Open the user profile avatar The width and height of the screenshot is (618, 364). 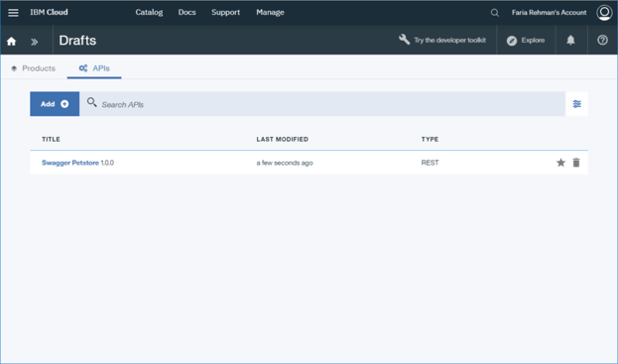pyautogui.click(x=604, y=12)
